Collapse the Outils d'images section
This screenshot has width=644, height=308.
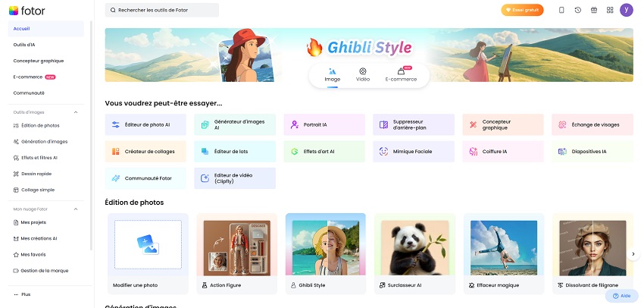[x=76, y=112]
